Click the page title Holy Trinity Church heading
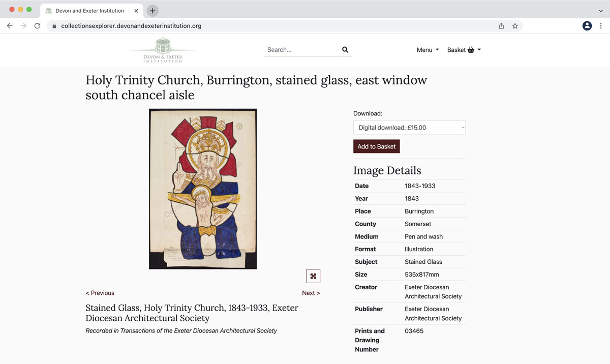This screenshot has height=364, width=610. [x=256, y=87]
